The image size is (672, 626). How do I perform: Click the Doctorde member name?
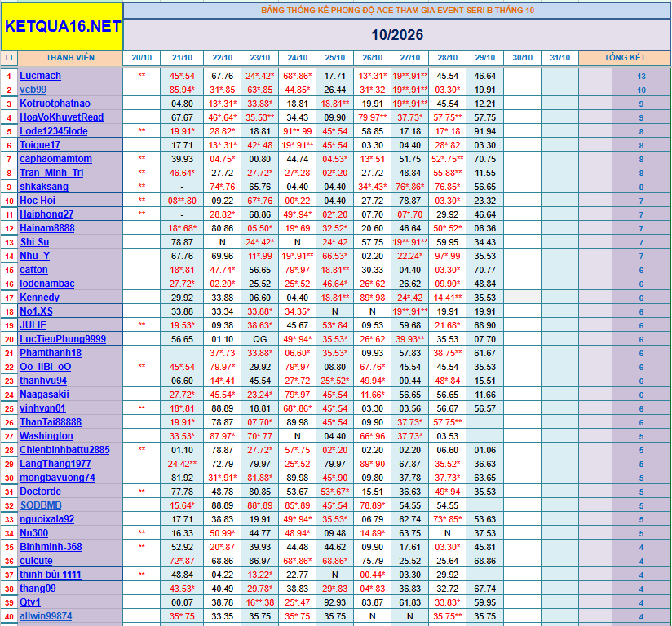40,492
